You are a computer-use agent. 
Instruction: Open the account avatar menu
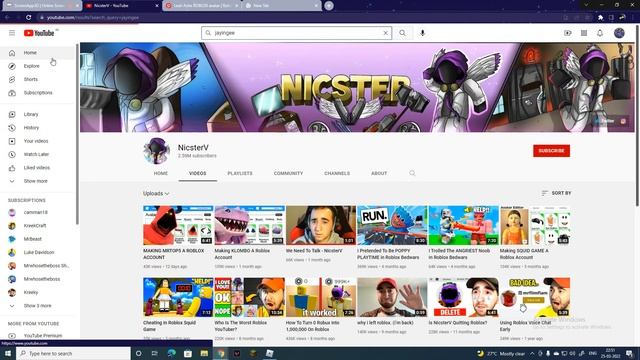[x=619, y=33]
